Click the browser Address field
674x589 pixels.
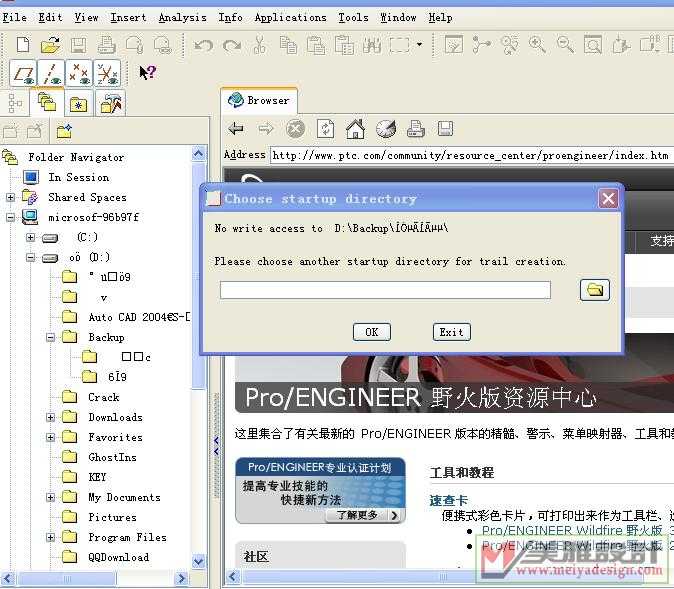[471, 155]
